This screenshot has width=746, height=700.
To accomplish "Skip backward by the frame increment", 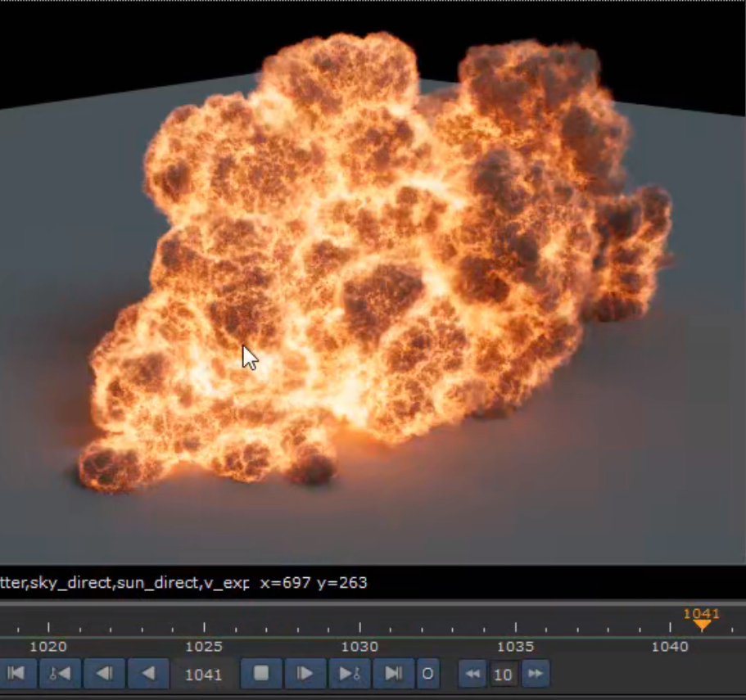I will coord(472,673).
